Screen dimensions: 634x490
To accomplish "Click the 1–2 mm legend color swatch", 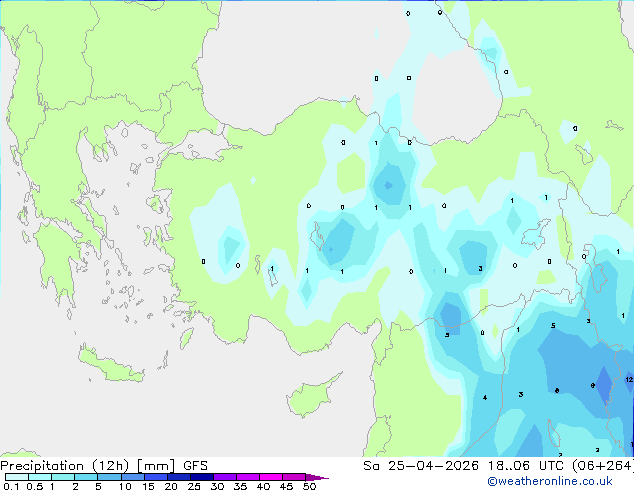I will coord(63,477).
